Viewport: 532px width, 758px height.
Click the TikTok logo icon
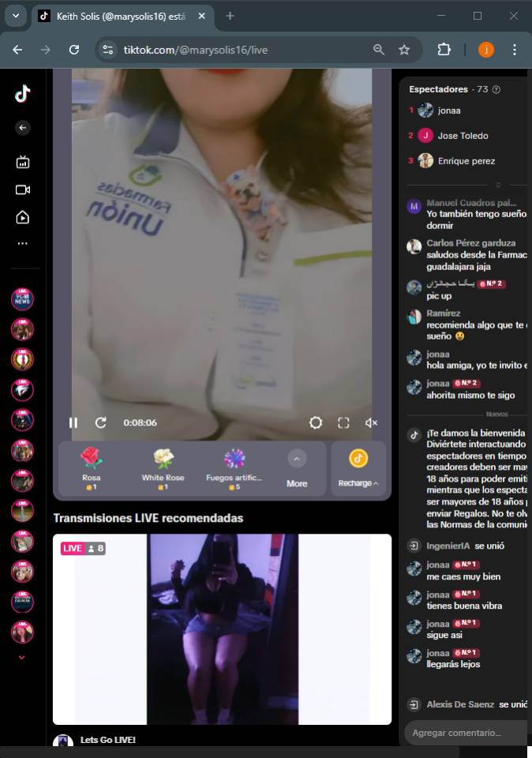point(22,95)
